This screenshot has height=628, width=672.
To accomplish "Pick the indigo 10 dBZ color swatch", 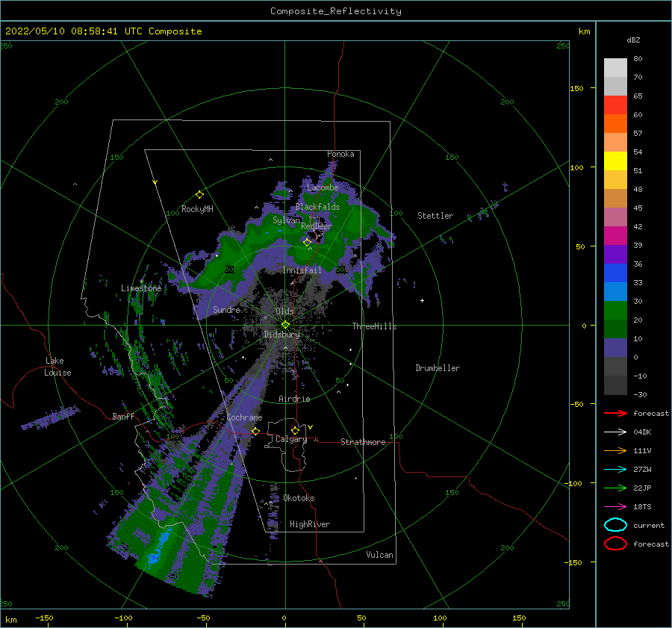I will point(615,348).
